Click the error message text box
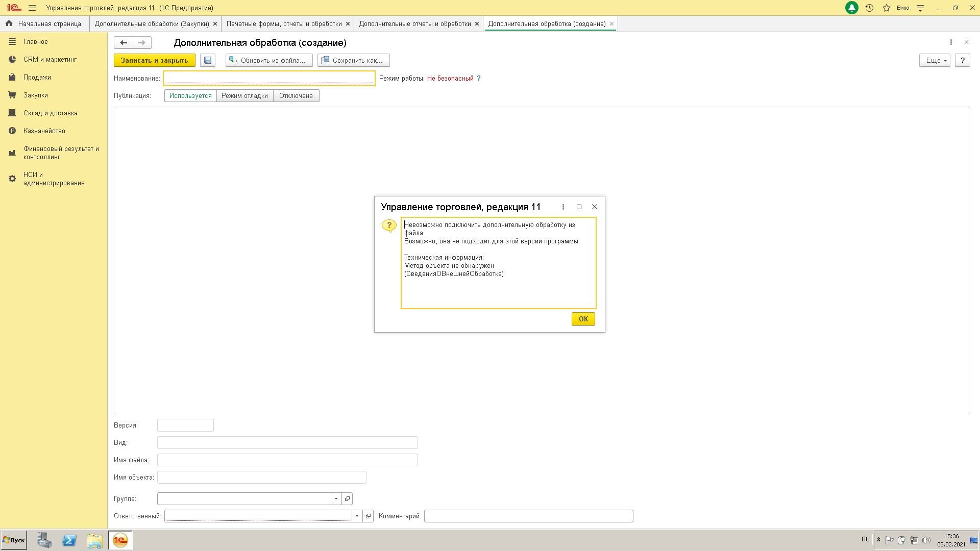 [x=498, y=263]
